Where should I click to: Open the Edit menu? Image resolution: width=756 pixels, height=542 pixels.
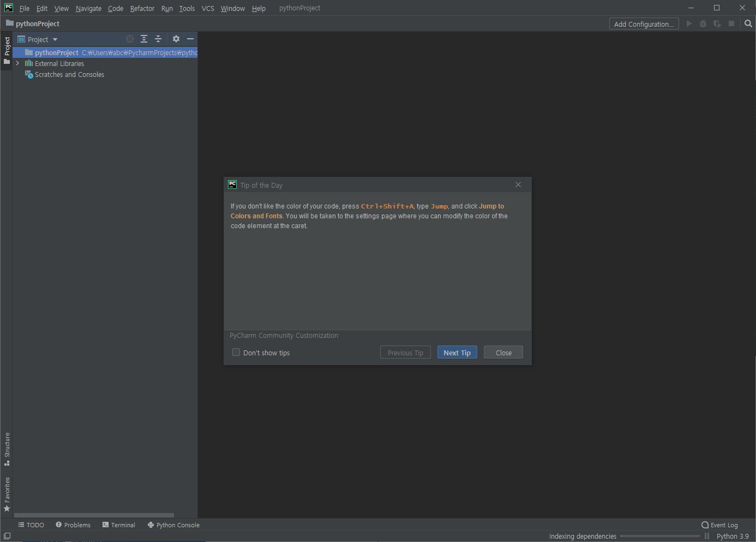pyautogui.click(x=42, y=8)
